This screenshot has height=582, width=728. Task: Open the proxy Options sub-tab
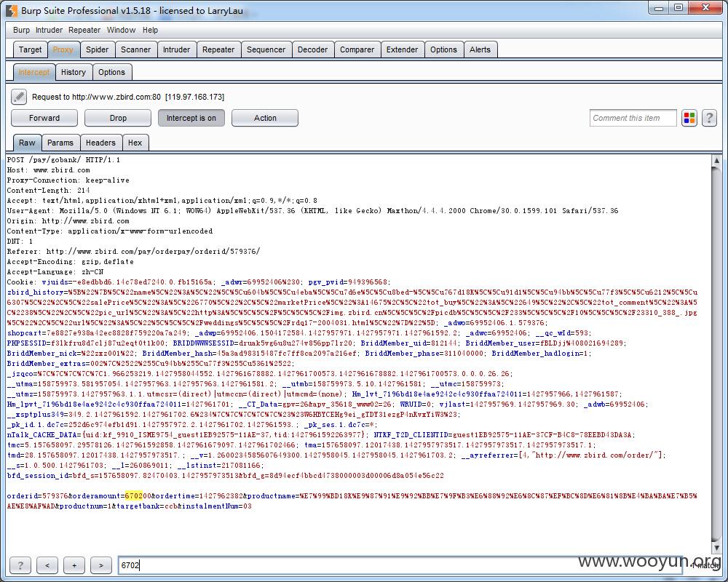tap(112, 73)
